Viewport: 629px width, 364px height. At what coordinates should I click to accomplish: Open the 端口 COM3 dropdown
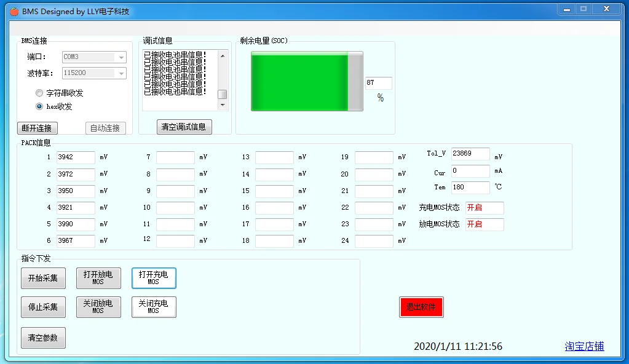click(94, 57)
